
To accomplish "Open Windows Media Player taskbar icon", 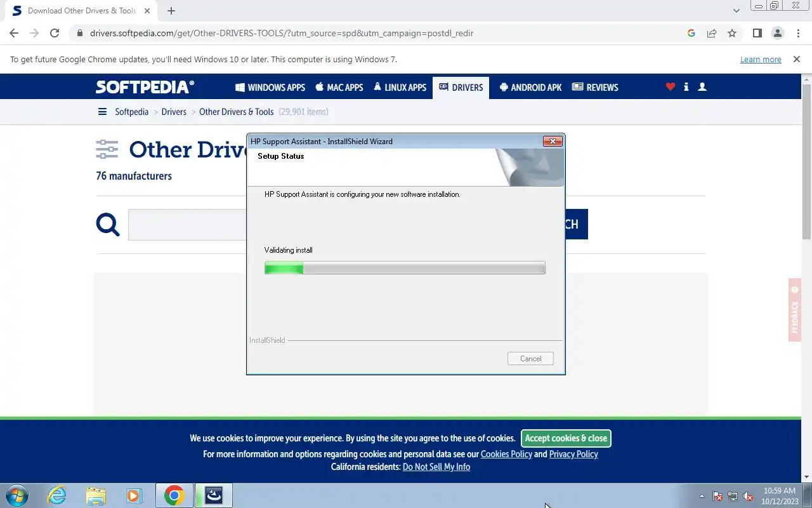I will coord(134,495).
